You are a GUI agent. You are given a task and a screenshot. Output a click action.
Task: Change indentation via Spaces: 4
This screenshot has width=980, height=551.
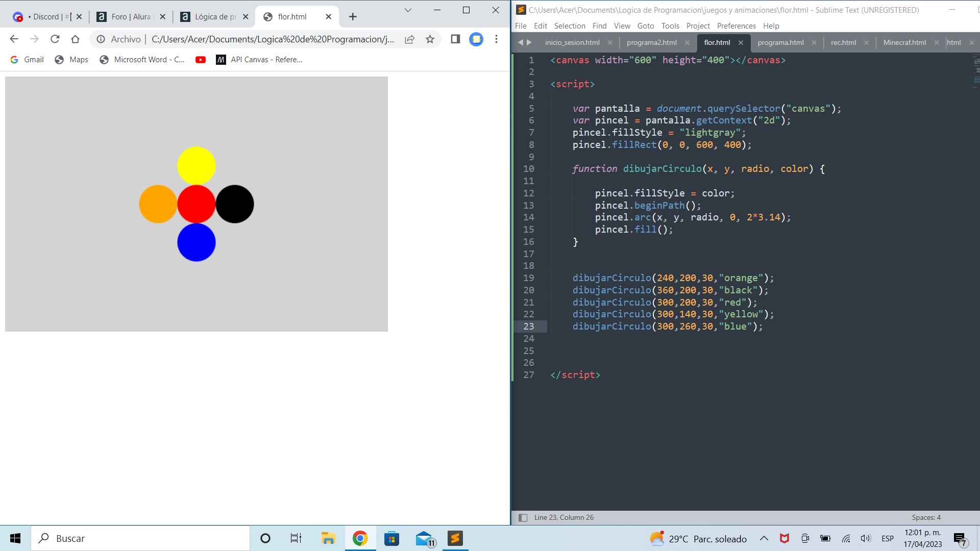tap(926, 518)
